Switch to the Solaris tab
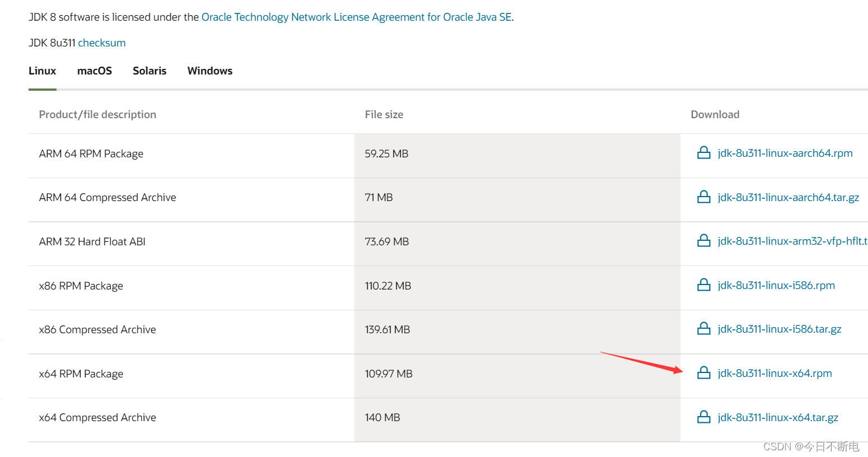Image resolution: width=868 pixels, height=457 pixels. 149,71
